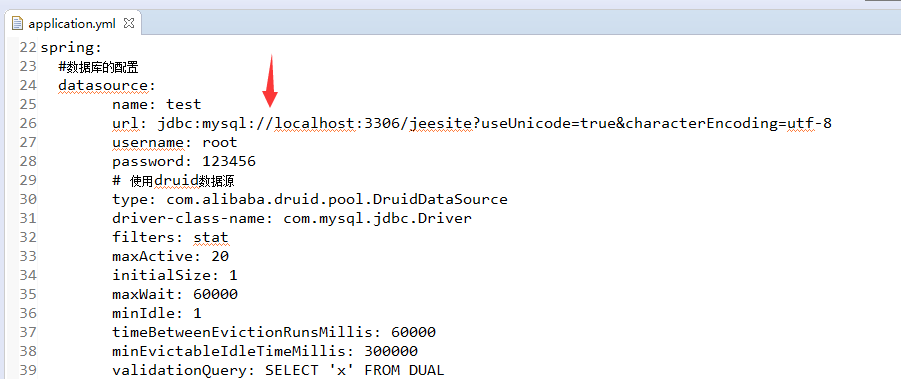Click 'filters: stat' line
Viewport: 901px width, 379px height.
tap(170, 237)
